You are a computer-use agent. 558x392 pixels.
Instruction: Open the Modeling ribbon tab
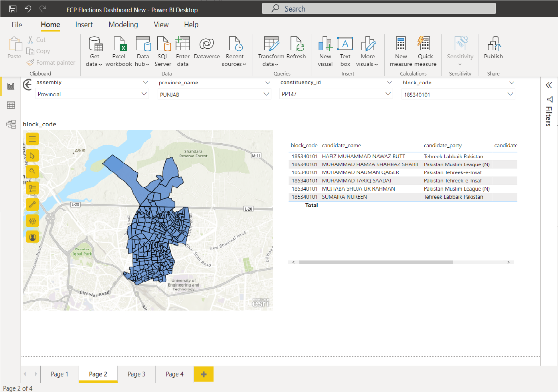[123, 25]
